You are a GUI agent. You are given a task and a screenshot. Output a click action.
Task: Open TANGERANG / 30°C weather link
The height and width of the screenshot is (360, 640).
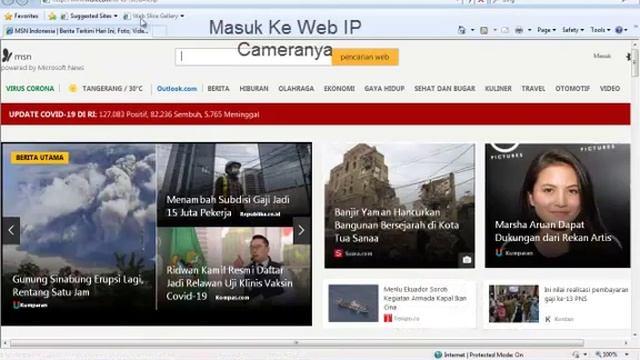click(x=113, y=89)
